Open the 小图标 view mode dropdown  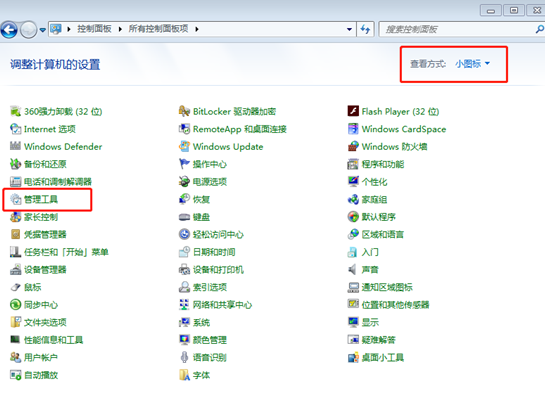[x=472, y=64]
